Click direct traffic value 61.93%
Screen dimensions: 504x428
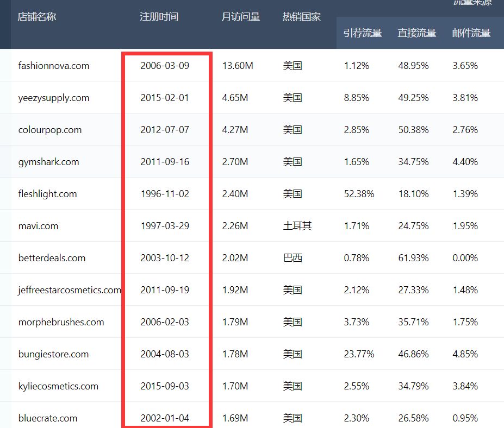tap(413, 258)
